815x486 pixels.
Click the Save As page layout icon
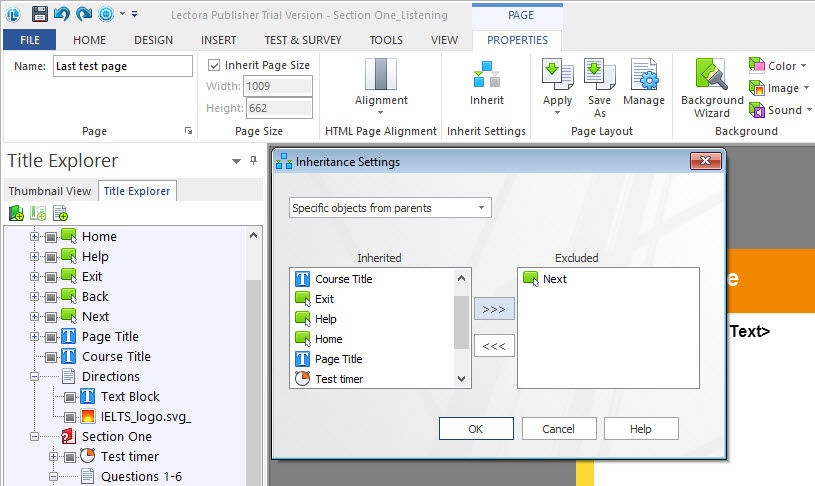tap(599, 74)
